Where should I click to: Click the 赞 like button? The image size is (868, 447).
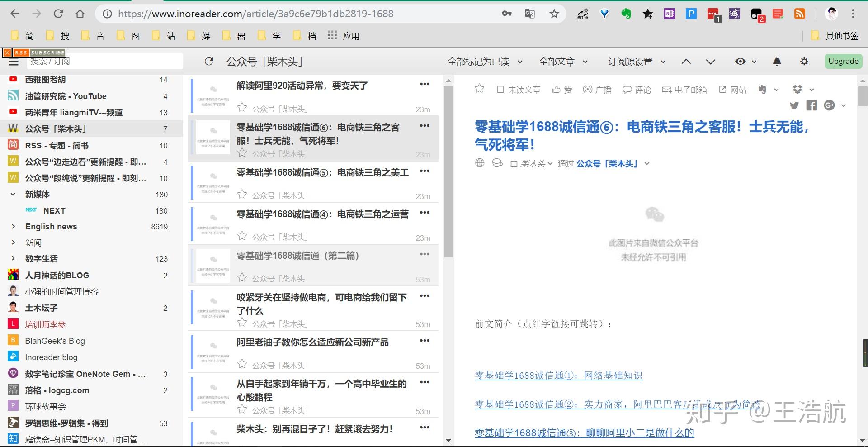[562, 90]
